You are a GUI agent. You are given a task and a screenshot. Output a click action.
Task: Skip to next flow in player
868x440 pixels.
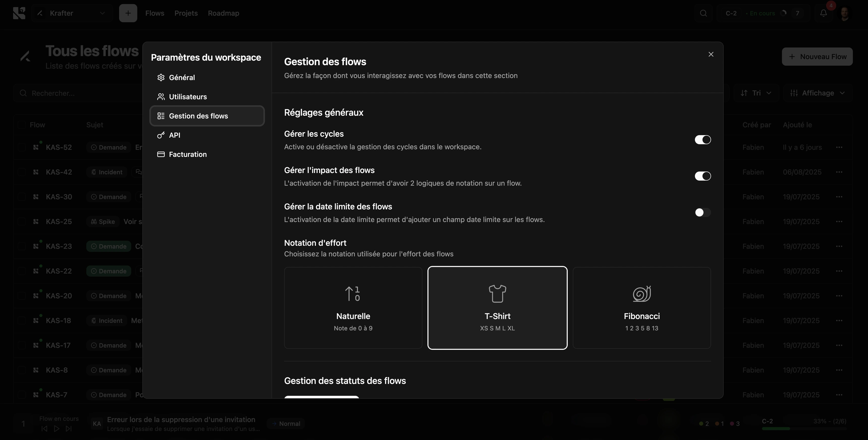[x=69, y=429]
